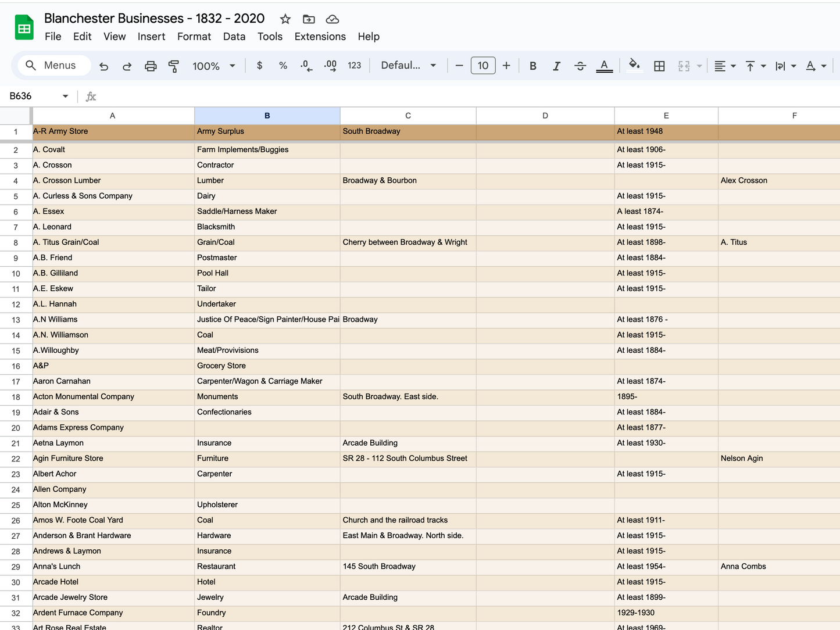The height and width of the screenshot is (630, 840).
Task: Click cell '1929-1930'
Action: pos(666,613)
